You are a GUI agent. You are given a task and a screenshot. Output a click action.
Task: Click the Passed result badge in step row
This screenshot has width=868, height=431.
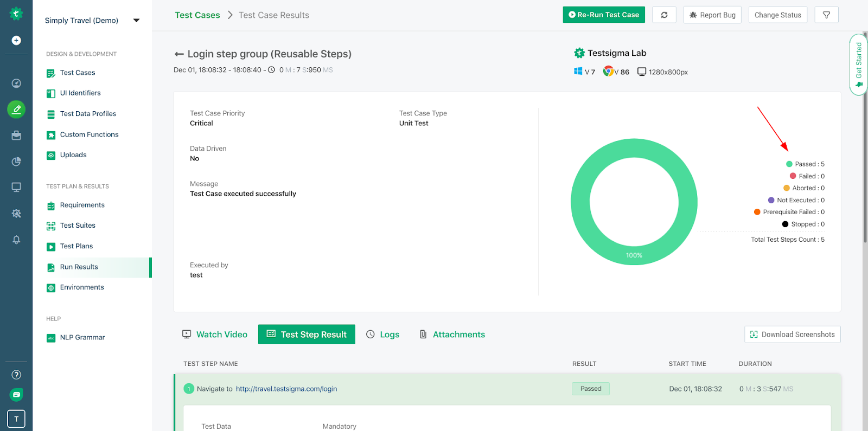point(591,389)
